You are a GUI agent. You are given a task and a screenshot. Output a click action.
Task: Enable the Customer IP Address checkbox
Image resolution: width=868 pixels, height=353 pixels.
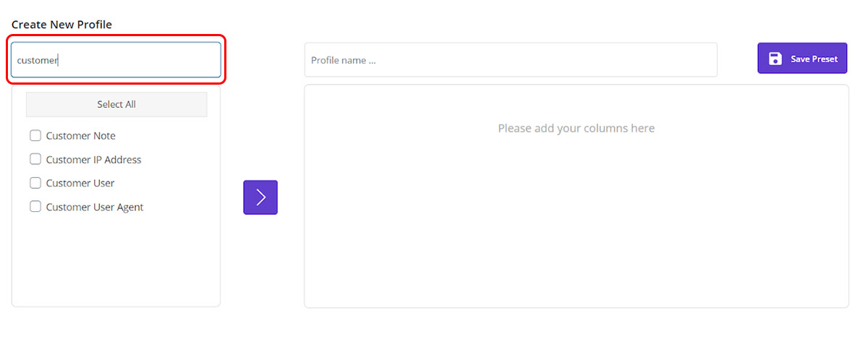click(x=35, y=159)
